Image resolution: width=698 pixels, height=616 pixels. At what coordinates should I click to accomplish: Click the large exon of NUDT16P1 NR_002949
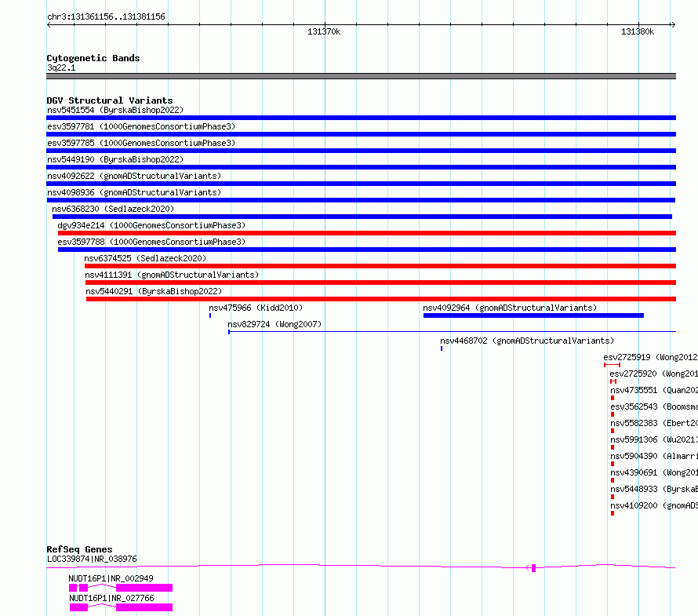click(144, 588)
